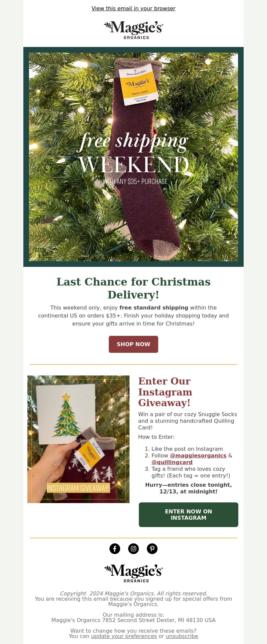
Task: Click the Last Chance for Christmas Delivery heading
Action: pos(133,288)
